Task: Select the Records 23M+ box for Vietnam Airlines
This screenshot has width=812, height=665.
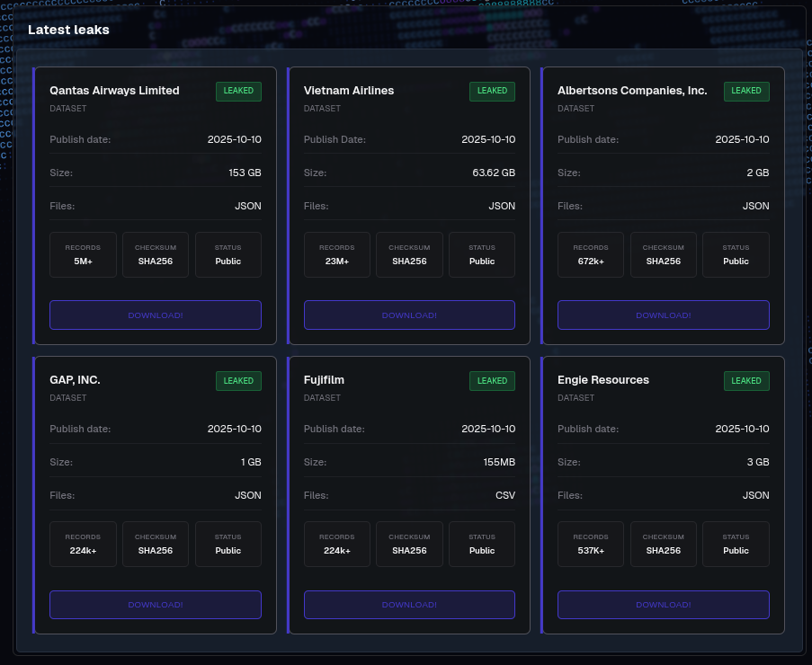Action: (337, 255)
